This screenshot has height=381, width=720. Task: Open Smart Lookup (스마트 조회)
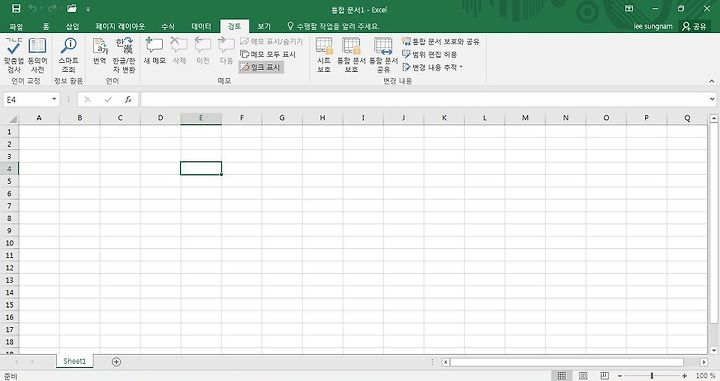(68, 56)
